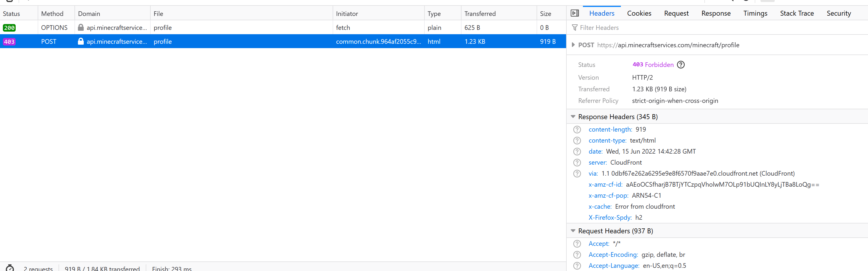Click the funnel icon in the Filter Headers box
The image size is (868, 271).
coord(575,28)
